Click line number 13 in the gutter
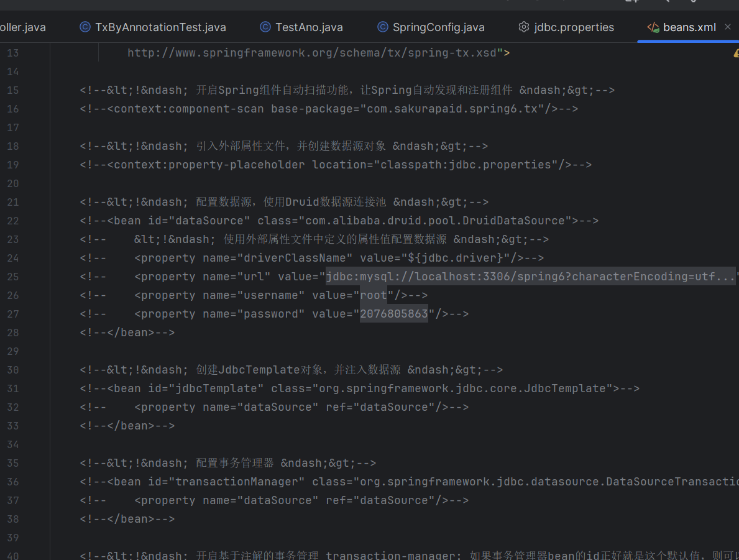The width and height of the screenshot is (739, 560). (x=13, y=53)
